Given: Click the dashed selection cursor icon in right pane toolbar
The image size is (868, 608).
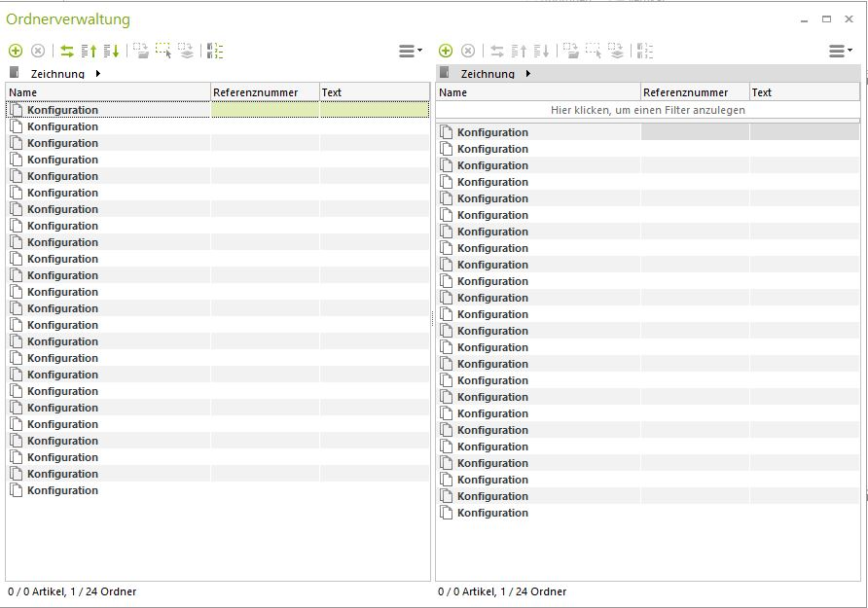Looking at the screenshot, I should coord(594,51).
